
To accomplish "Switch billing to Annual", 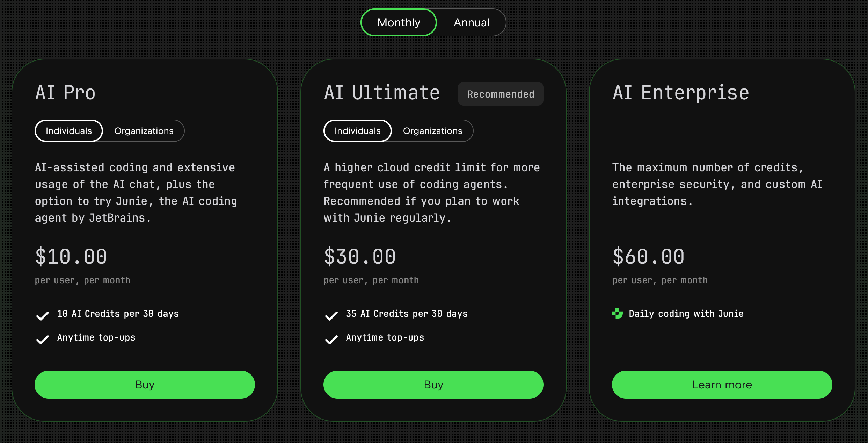I will pyautogui.click(x=471, y=22).
